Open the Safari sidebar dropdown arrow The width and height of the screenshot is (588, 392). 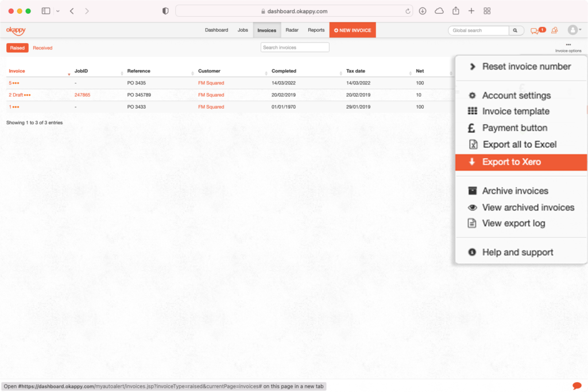58,11
